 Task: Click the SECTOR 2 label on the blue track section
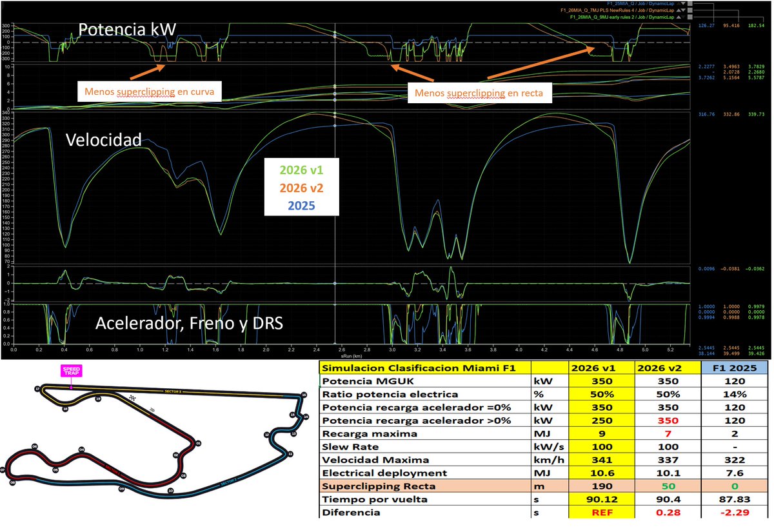click(x=228, y=482)
